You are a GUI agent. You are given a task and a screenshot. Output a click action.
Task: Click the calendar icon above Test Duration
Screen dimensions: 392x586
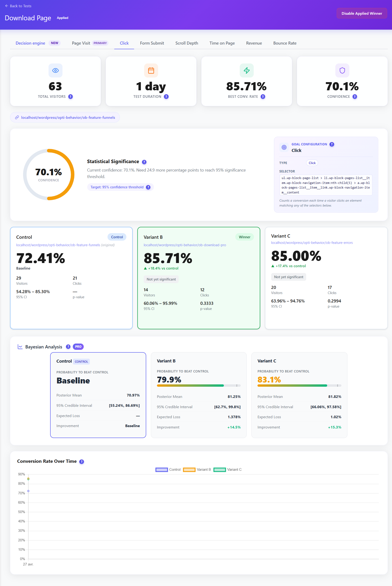(151, 70)
